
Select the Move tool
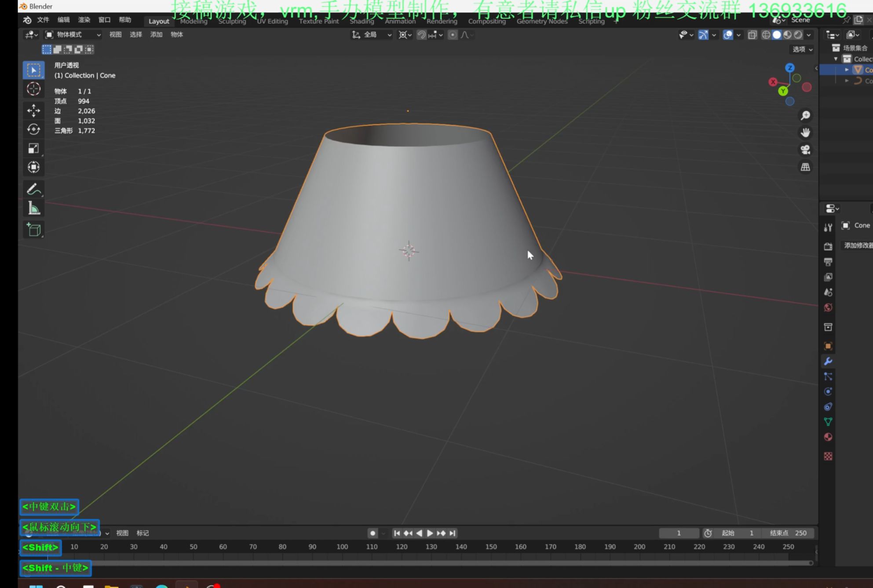click(x=33, y=110)
